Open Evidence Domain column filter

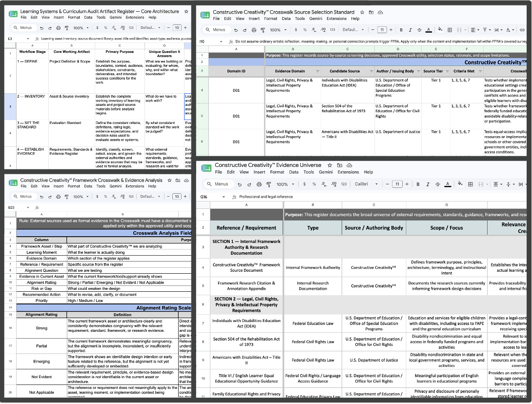pos(318,71)
